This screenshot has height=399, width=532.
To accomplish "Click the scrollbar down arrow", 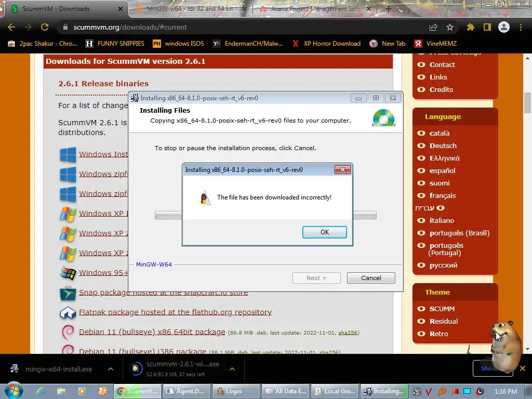I will click(527, 349).
